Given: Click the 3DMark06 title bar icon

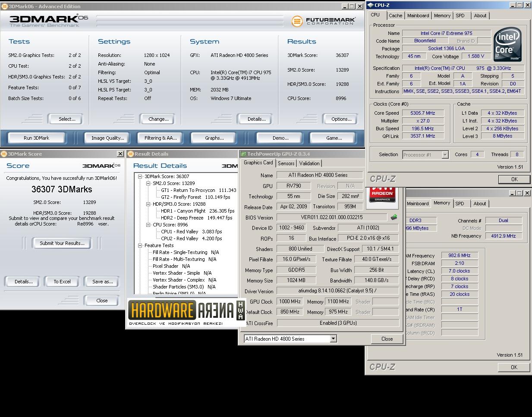Looking at the screenshot, I should (5, 6).
